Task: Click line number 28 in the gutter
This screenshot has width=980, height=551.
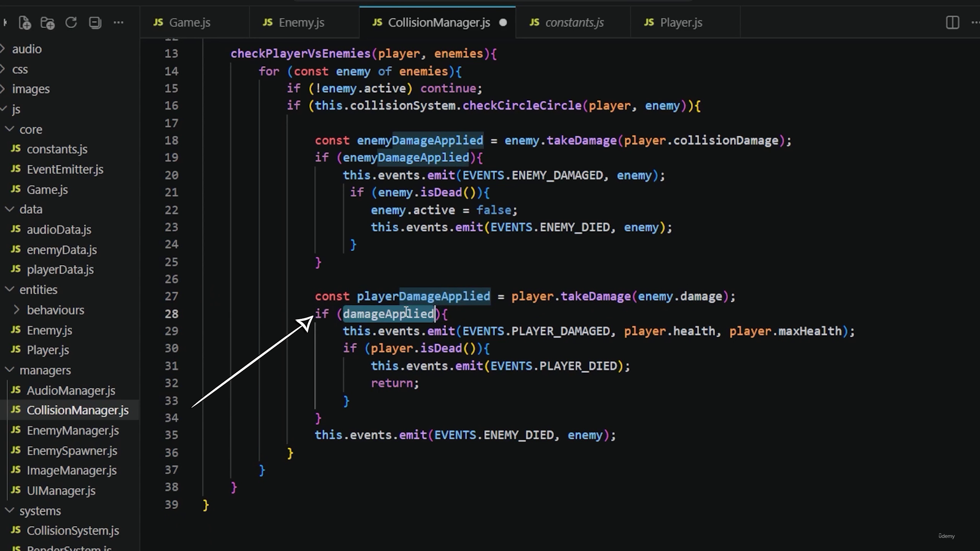Action: coord(171,314)
